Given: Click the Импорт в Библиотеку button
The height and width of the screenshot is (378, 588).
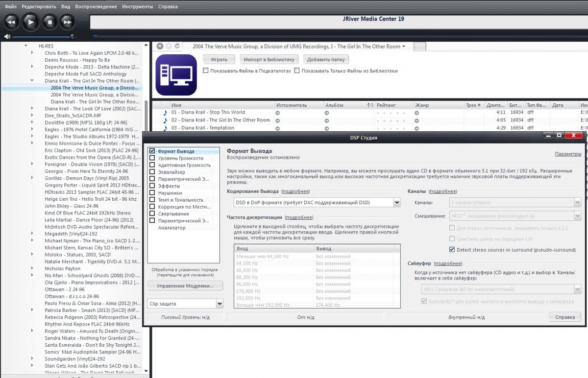Looking at the screenshot, I should pyautogui.click(x=269, y=59).
